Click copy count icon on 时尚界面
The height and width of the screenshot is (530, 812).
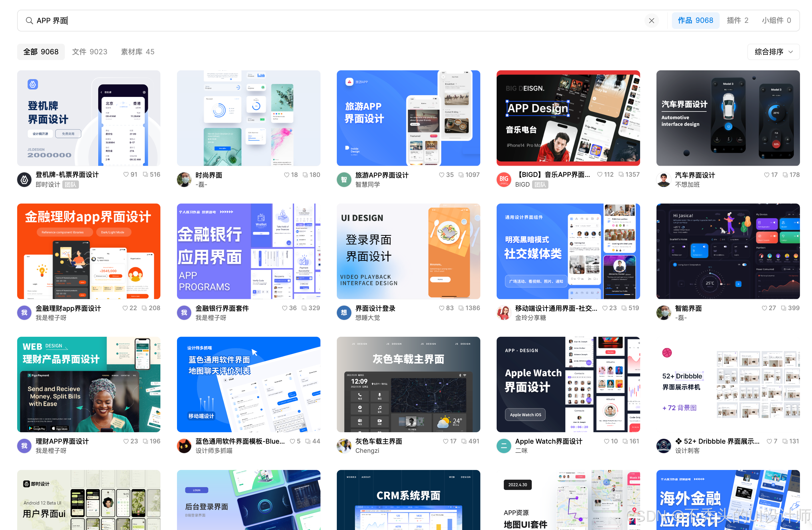coord(305,175)
